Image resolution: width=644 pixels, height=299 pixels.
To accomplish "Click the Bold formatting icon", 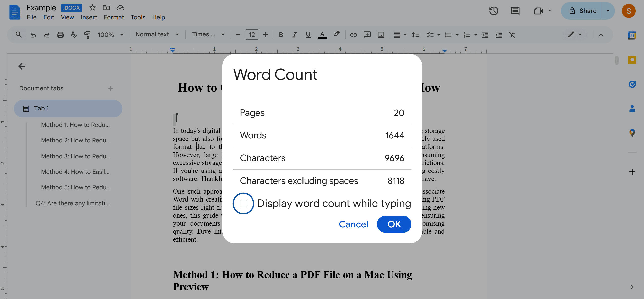I will pos(281,34).
